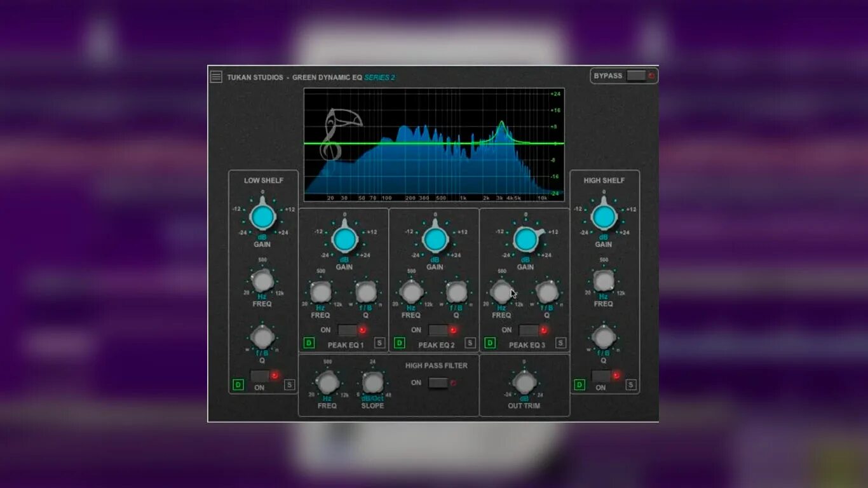The width and height of the screenshot is (868, 488).
Task: Toggle the BYPASS switch
Action: 636,76
